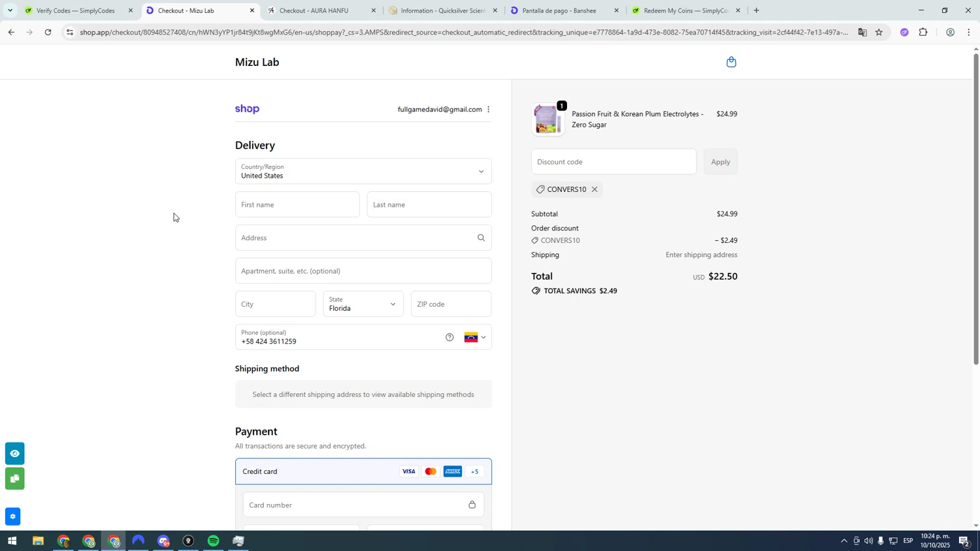The image size is (980, 551).
Task: Open the shopping bag cart icon
Action: coord(731,62)
